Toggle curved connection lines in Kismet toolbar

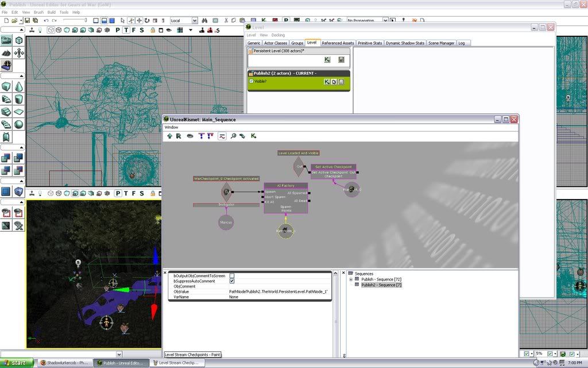pyautogui.click(x=222, y=136)
